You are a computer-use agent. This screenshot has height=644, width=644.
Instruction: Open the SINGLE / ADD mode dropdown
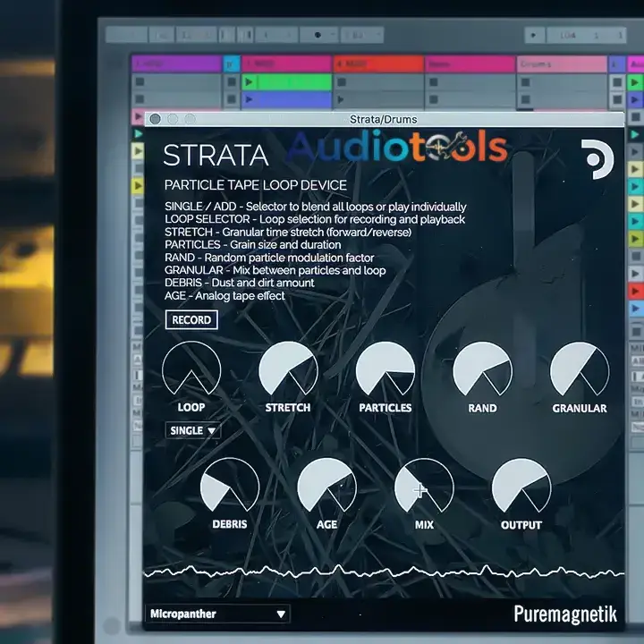[x=193, y=430]
